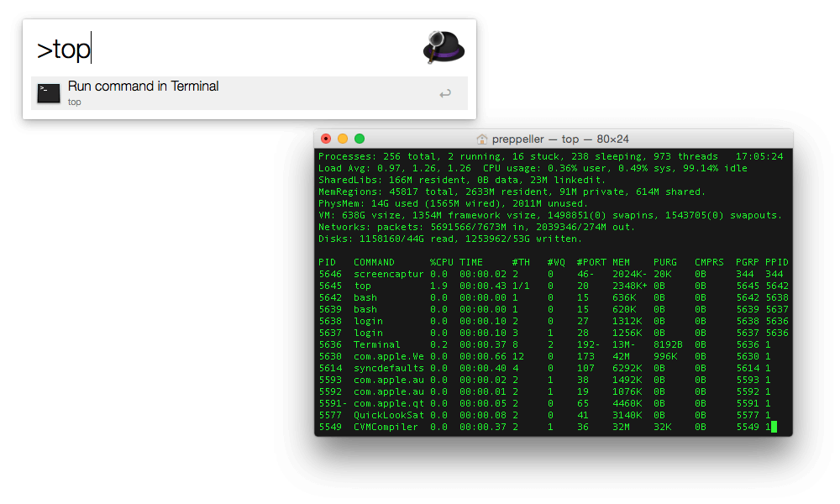Click 'com.apple.au' process with PID 5592
840x504 pixels.
[x=389, y=392]
